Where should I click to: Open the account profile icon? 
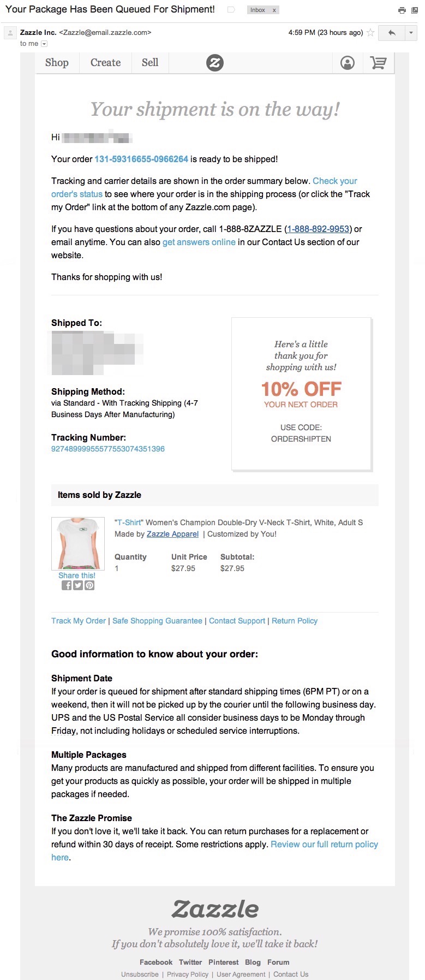pyautogui.click(x=348, y=63)
